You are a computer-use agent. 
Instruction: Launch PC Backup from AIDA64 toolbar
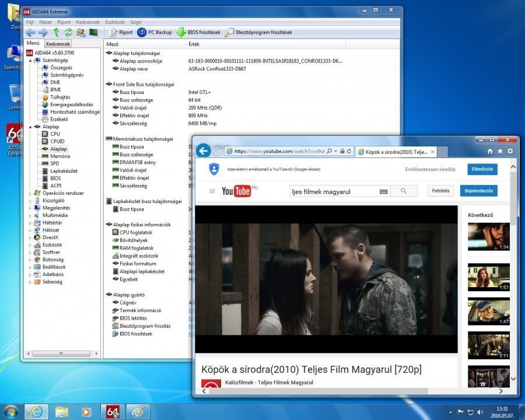click(155, 33)
